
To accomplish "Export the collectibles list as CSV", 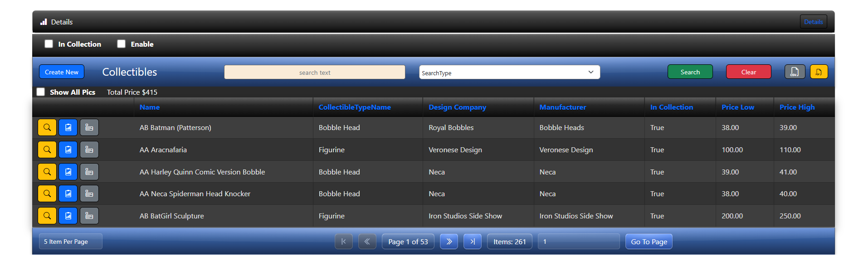I will (x=795, y=72).
